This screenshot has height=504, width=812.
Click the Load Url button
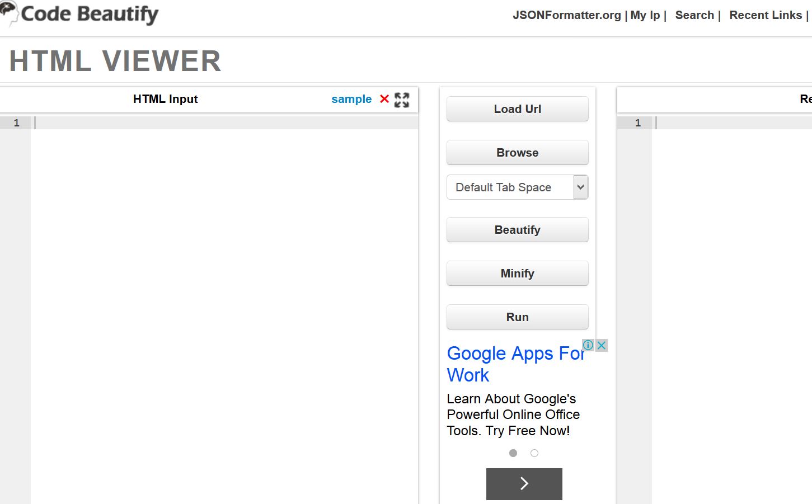518,109
